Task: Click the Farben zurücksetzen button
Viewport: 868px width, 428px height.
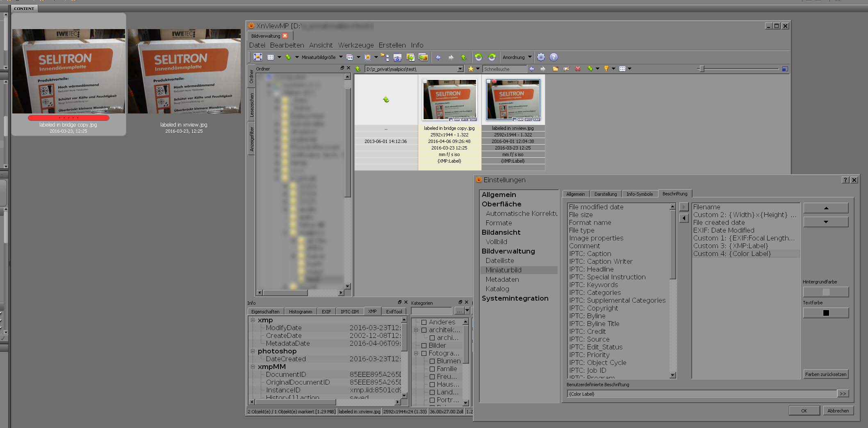Action: tap(825, 374)
